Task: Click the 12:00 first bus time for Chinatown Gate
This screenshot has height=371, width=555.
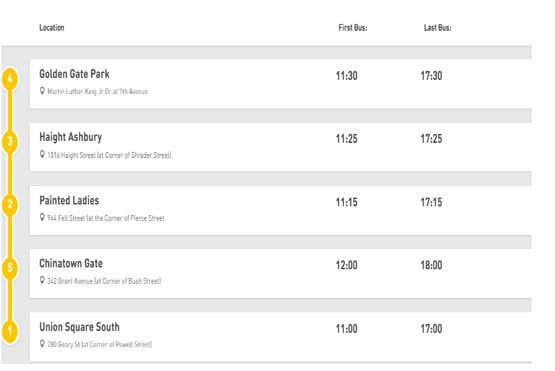Action: 347,265
